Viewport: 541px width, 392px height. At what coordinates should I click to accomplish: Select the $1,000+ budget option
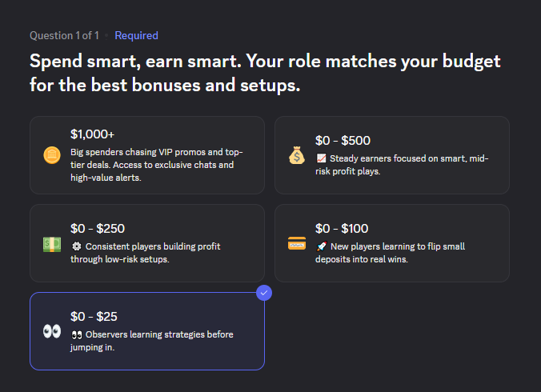tap(147, 155)
